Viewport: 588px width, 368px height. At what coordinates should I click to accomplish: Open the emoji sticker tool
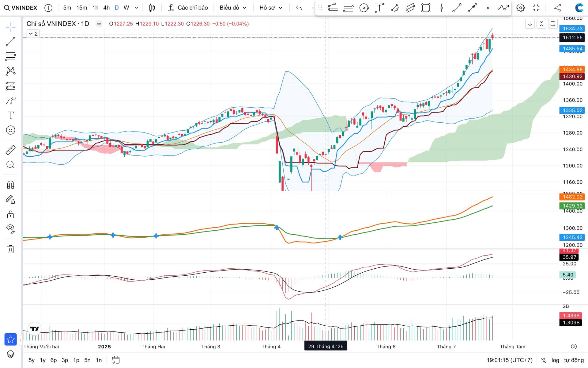coord(10,130)
